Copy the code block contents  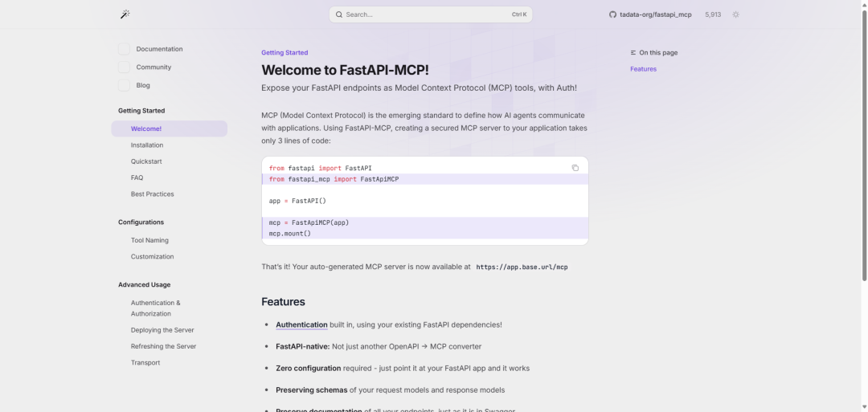(x=575, y=168)
